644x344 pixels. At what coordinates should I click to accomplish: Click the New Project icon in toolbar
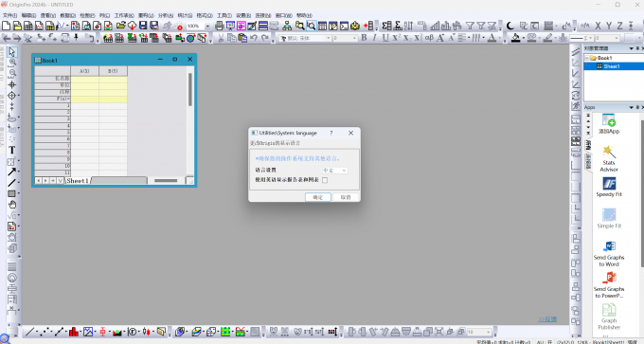click(x=7, y=26)
